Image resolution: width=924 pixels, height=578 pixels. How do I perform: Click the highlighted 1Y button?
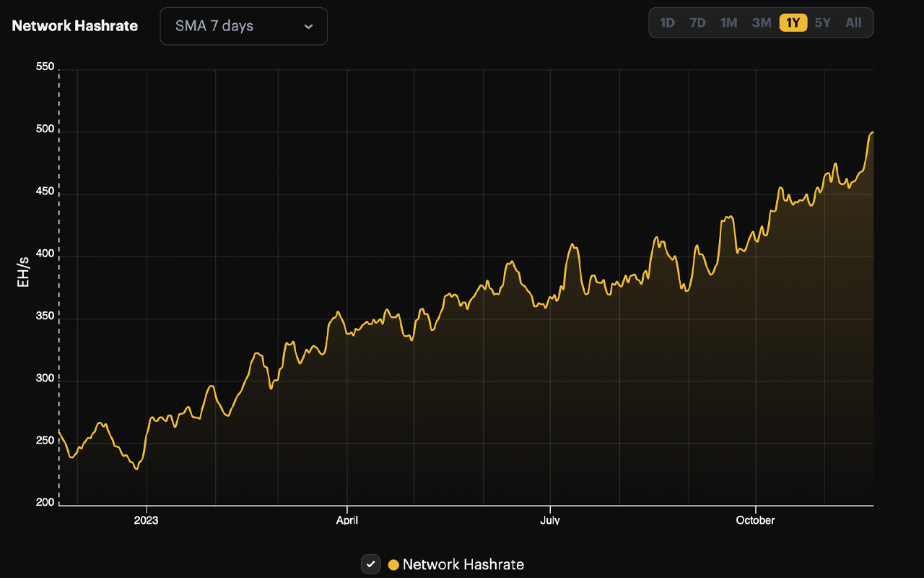point(793,22)
